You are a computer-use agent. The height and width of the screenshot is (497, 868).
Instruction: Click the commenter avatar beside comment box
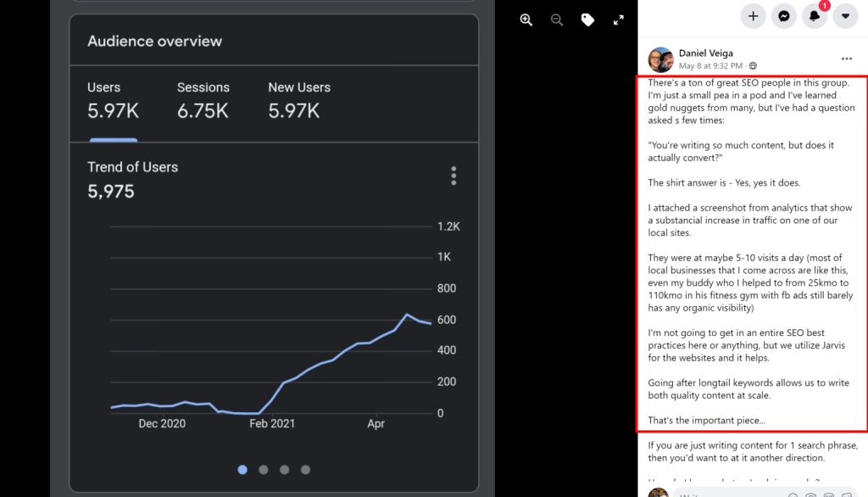658,493
